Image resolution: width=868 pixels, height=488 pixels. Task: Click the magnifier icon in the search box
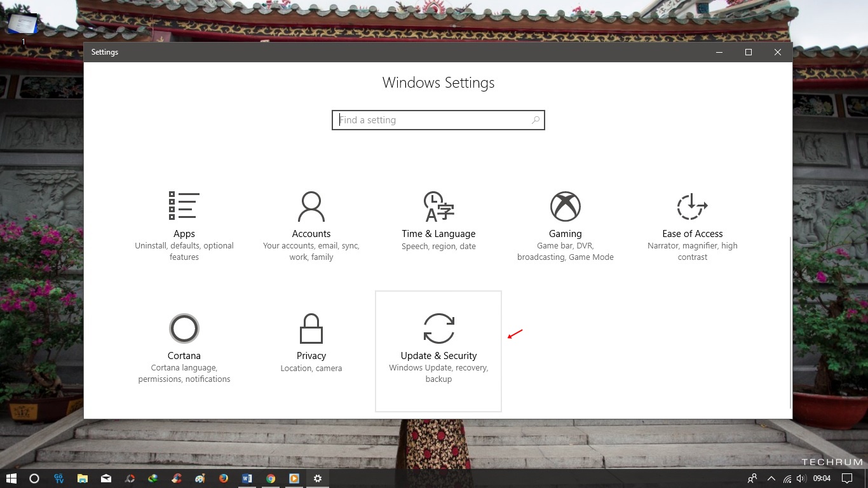tap(536, 119)
